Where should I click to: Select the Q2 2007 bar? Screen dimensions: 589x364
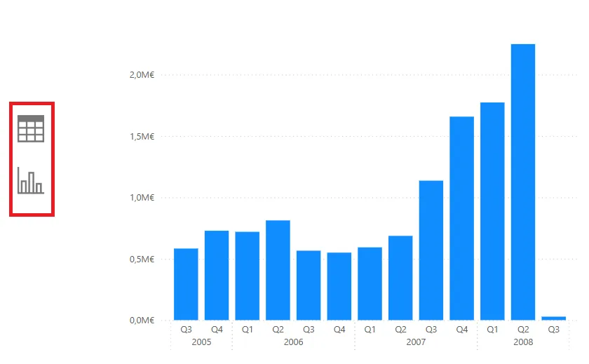pos(400,278)
